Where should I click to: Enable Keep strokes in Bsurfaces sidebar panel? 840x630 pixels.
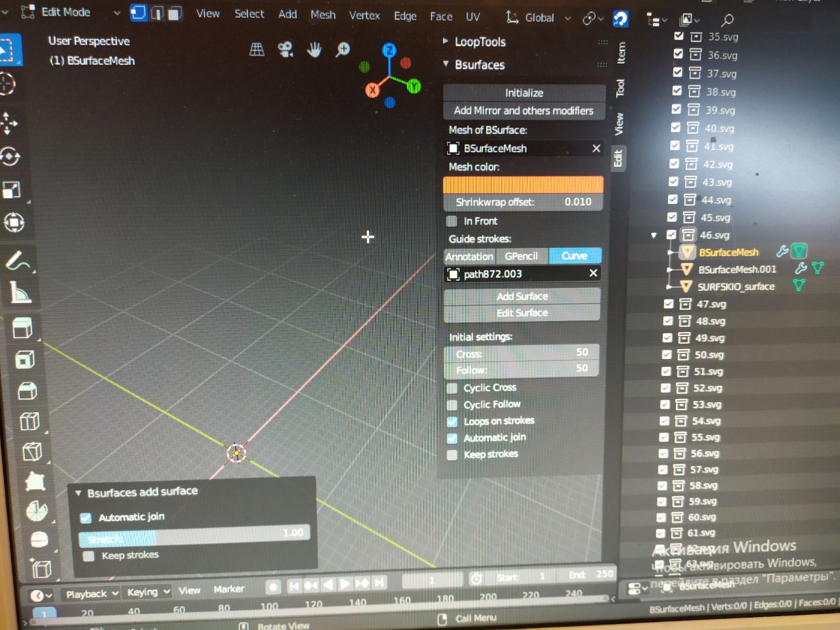452,455
